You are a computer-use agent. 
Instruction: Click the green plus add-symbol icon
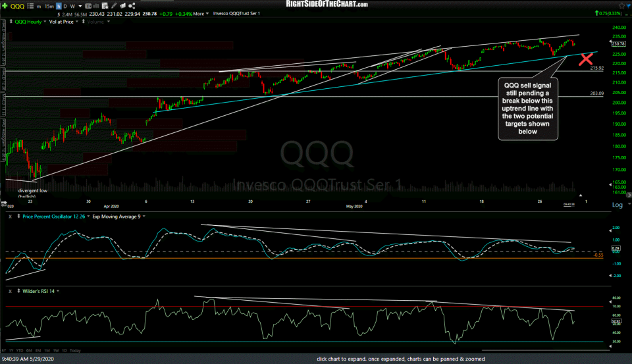point(5,6)
